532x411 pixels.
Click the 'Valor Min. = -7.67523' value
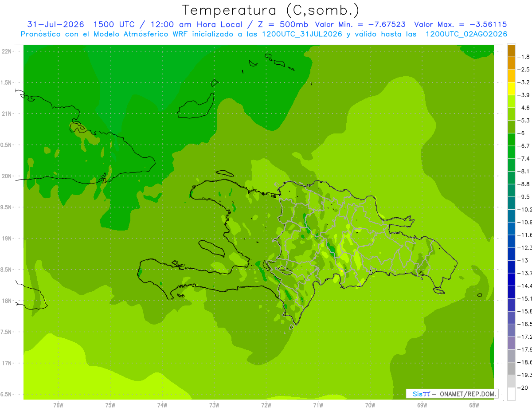(x=360, y=24)
